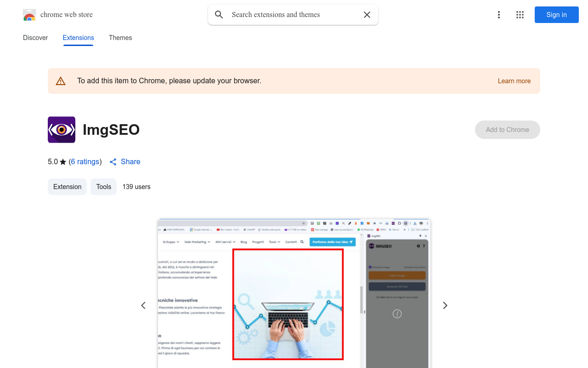Click the Chrome Web Store logo

(29, 15)
